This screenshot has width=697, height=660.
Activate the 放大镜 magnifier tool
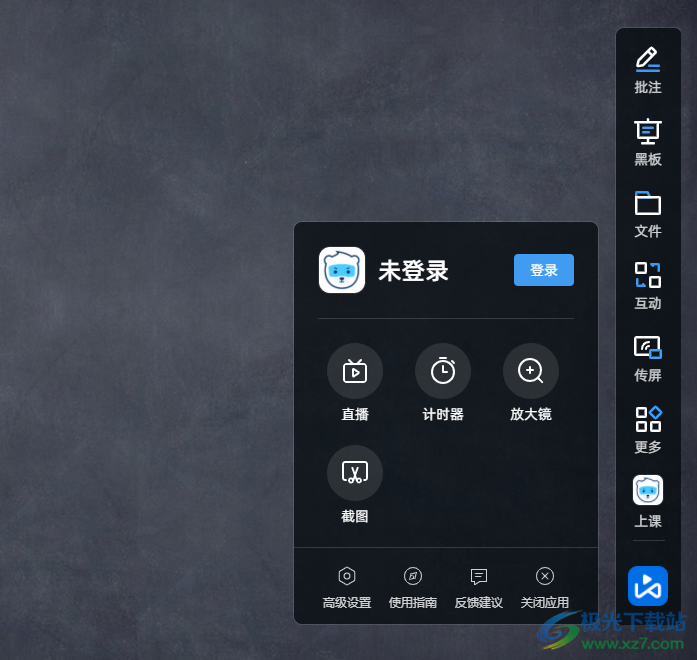(x=531, y=372)
